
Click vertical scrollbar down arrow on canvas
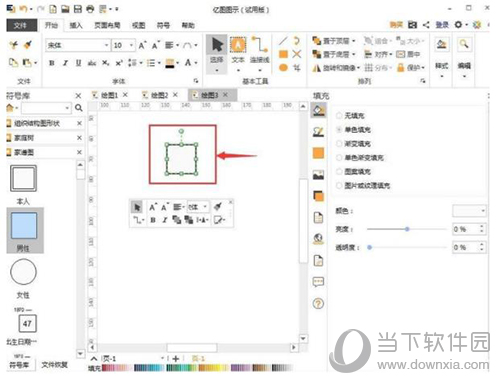[x=303, y=338]
